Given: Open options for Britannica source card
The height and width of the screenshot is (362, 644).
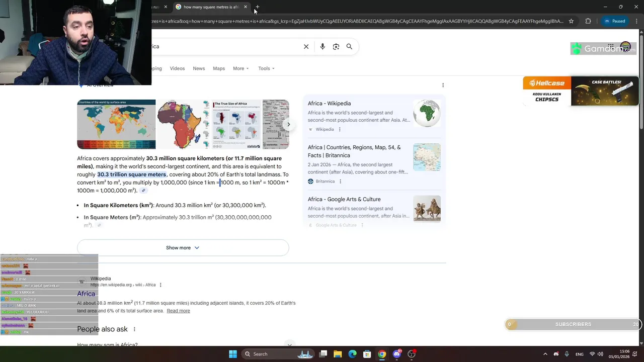Looking at the screenshot, I should coord(340,182).
